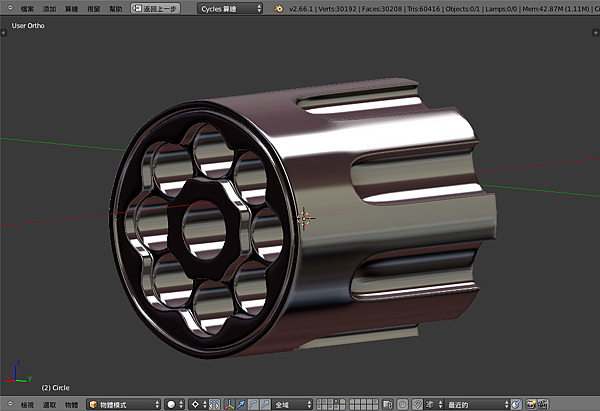Open the 檔案 (File) menu
The image size is (600, 411).
click(27, 8)
